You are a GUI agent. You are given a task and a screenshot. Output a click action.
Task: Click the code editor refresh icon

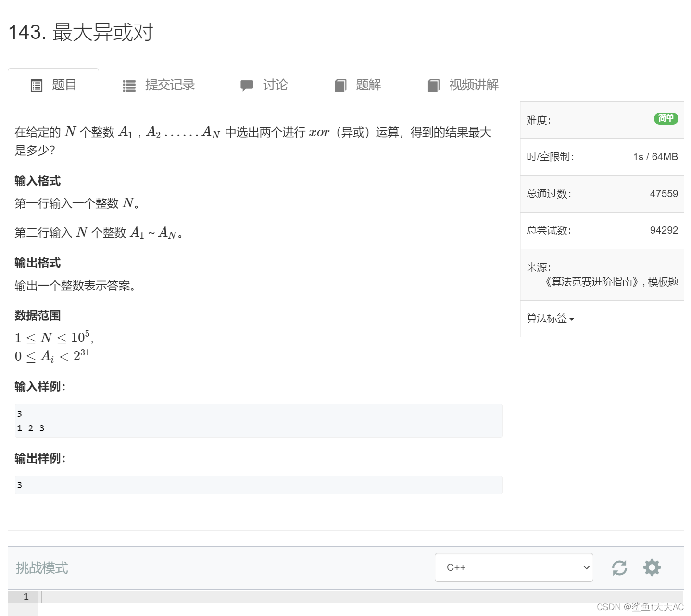619,567
